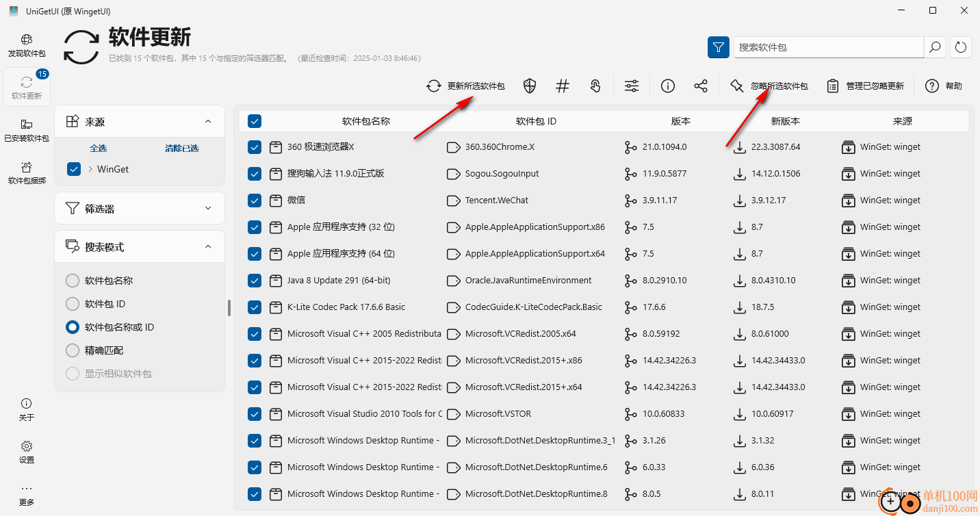Open the 发现软件包 sidebar page

[x=27, y=46]
